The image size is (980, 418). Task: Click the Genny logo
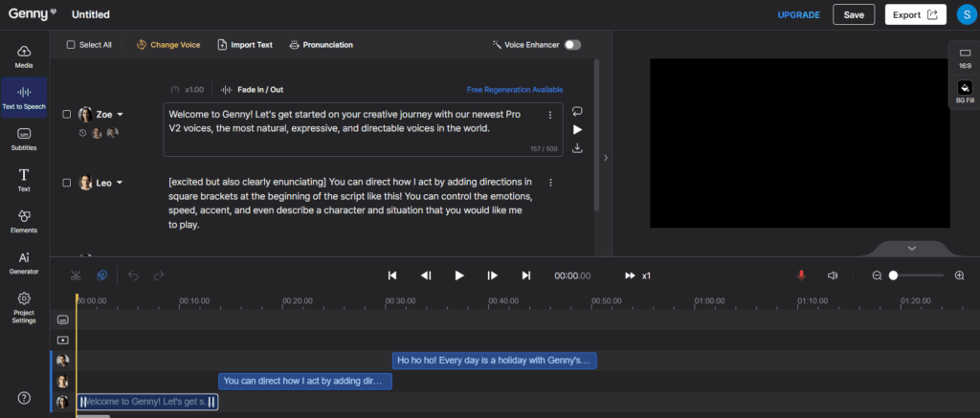(x=33, y=13)
